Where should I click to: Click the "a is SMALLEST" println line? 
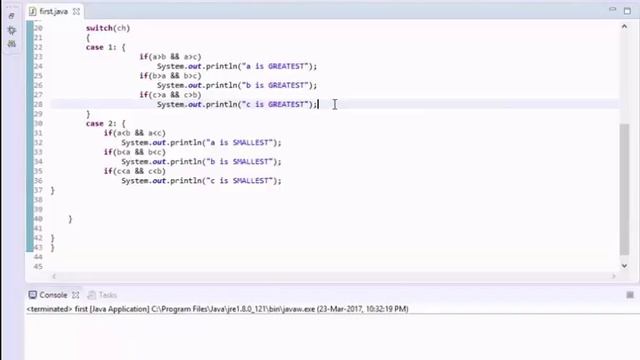click(201, 142)
